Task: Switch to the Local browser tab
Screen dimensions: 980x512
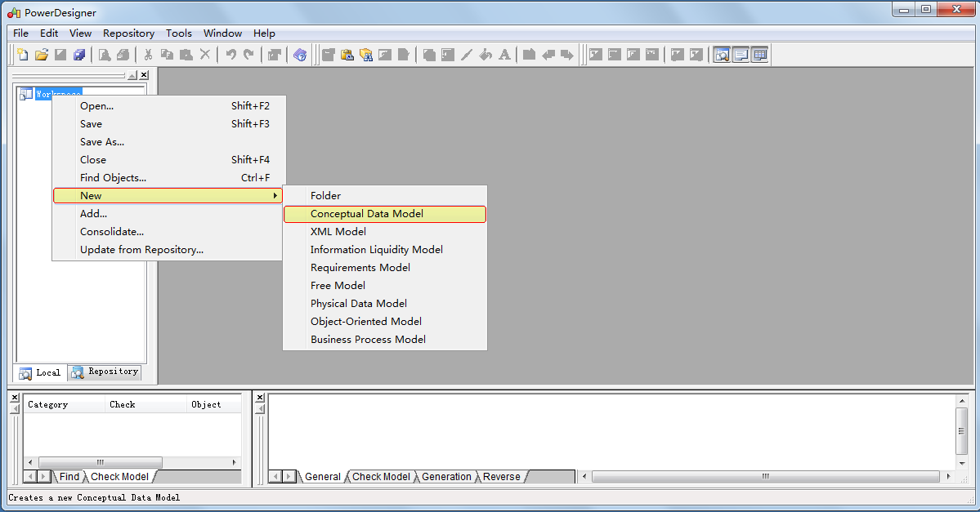Action: point(40,372)
